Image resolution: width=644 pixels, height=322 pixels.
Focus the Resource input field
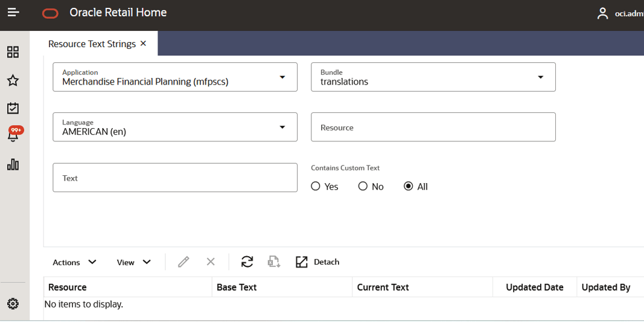(x=433, y=127)
